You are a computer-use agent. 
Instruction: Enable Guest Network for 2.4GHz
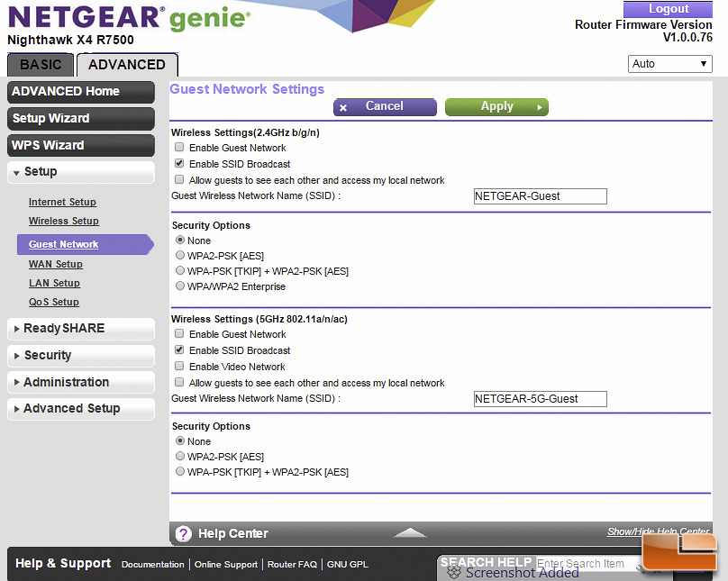[x=179, y=147]
